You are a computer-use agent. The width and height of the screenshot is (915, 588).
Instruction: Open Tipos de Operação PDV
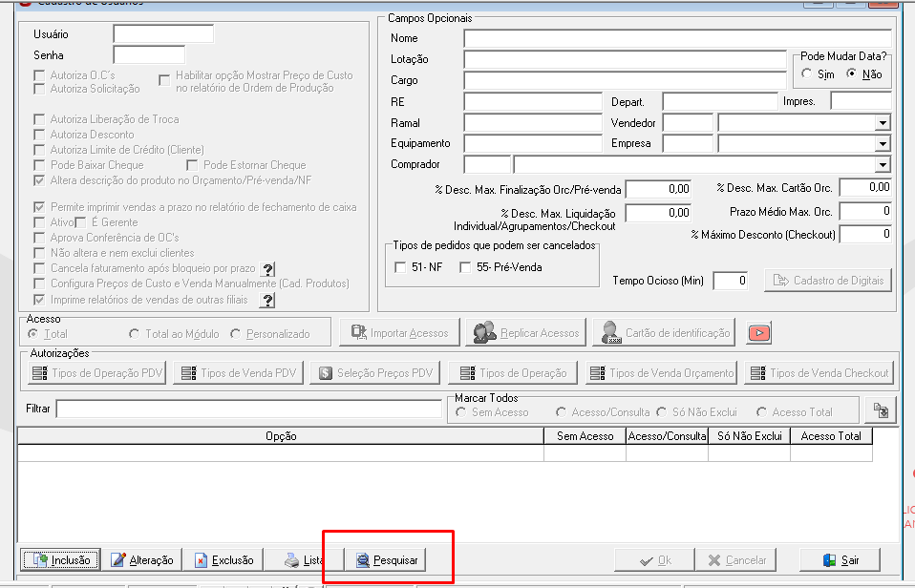click(96, 373)
